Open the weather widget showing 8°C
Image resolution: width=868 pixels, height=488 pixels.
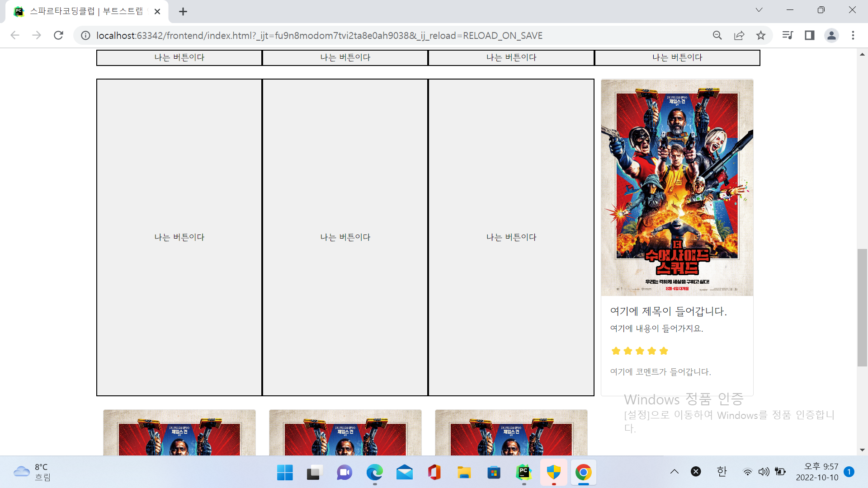tap(33, 472)
